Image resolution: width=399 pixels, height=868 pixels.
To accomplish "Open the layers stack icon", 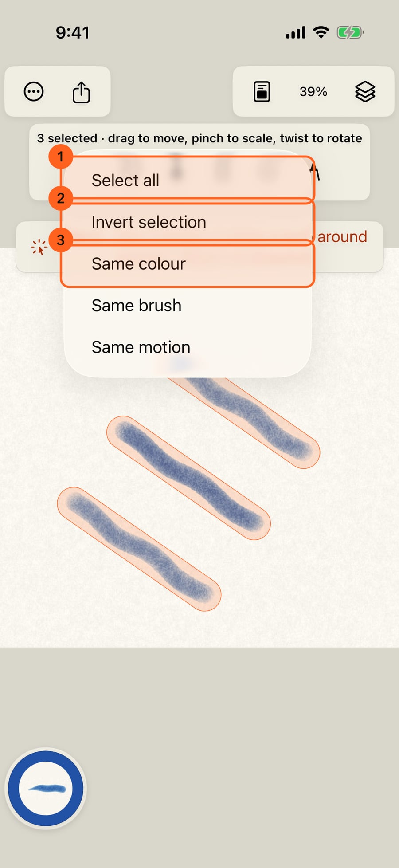I will [365, 92].
